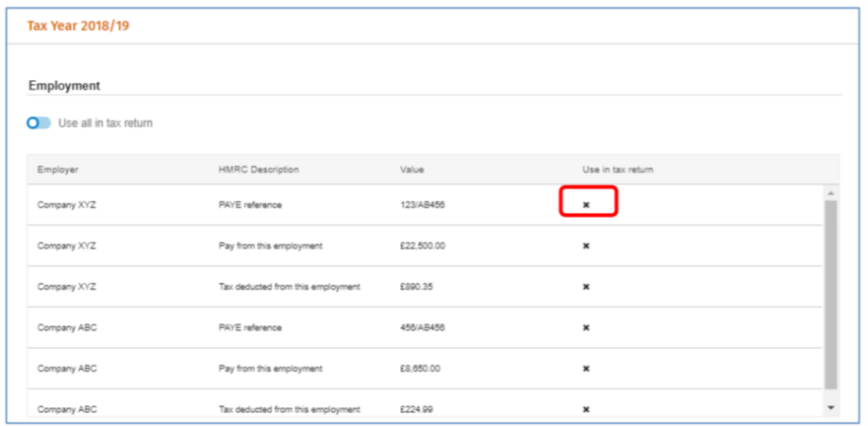Click the 'Value' column header

[412, 170]
